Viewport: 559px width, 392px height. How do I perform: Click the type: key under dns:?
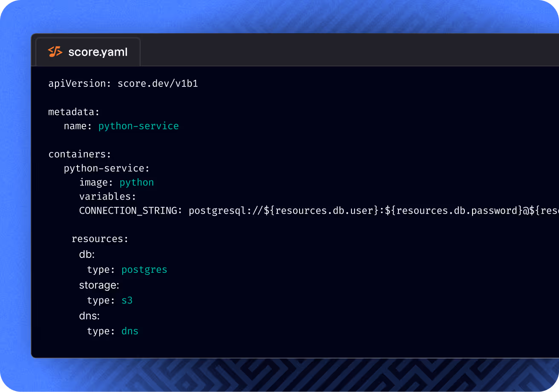[x=101, y=331]
